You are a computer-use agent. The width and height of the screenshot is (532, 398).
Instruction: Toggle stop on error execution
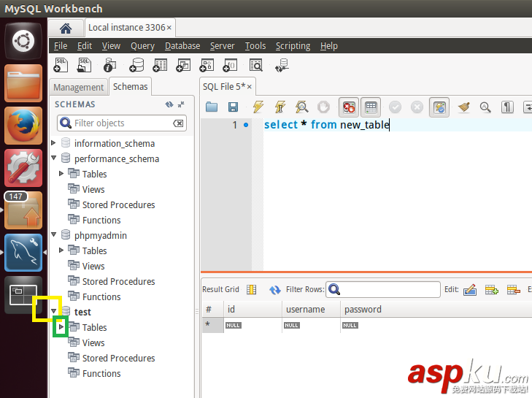point(348,107)
